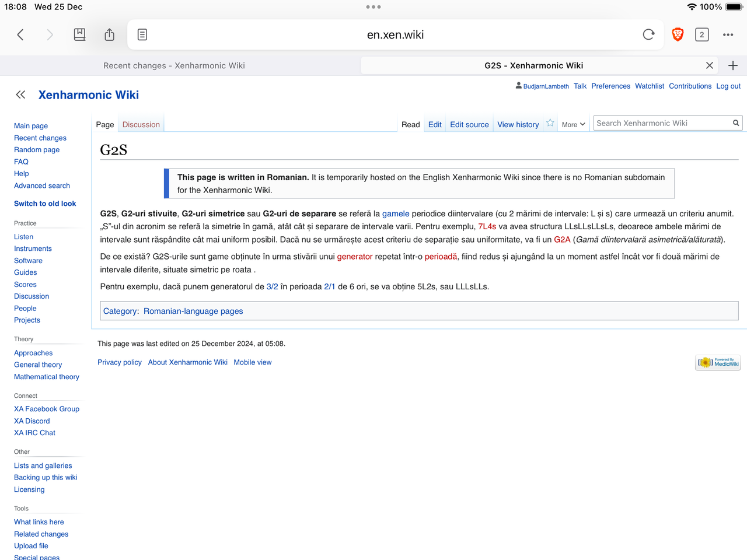Open the browser three-dot menu

(x=728, y=35)
